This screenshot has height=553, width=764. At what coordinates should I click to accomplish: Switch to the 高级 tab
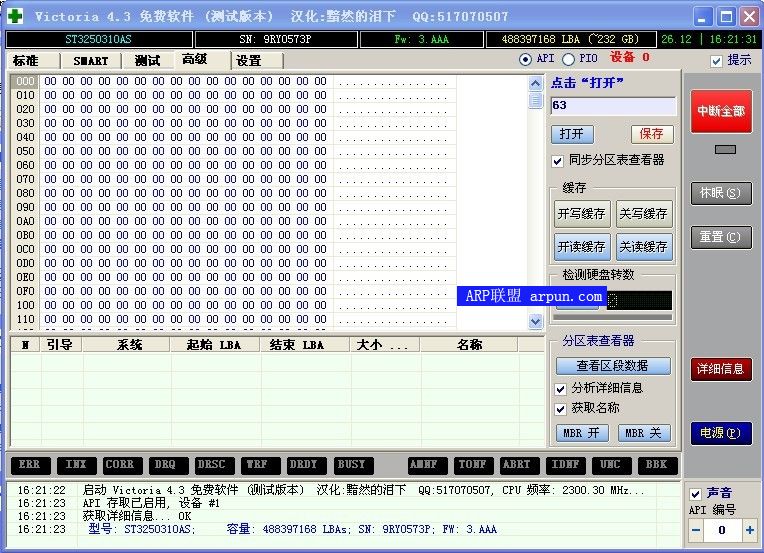[201, 59]
